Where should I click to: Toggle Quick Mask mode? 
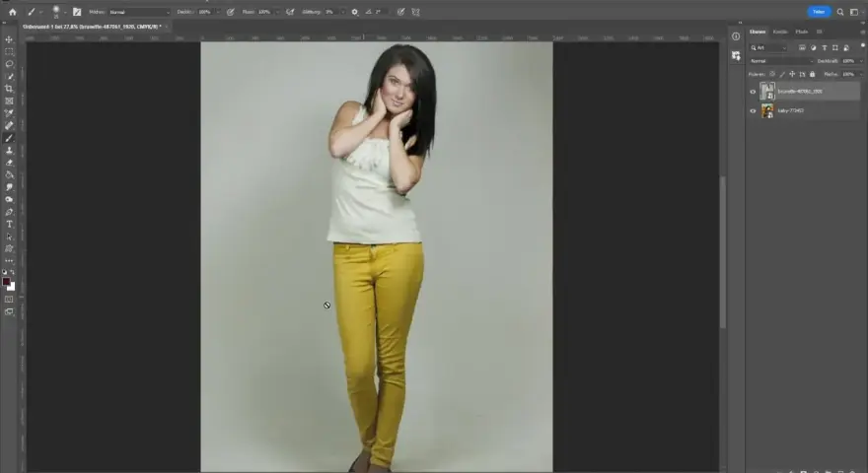pyautogui.click(x=9, y=300)
